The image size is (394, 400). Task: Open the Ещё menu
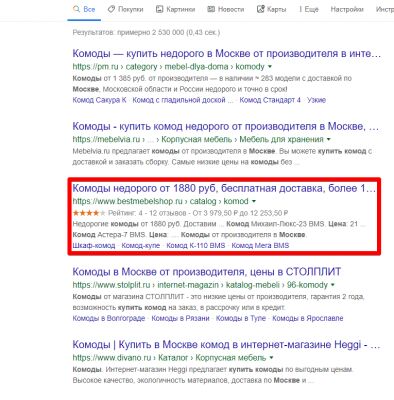tap(309, 10)
